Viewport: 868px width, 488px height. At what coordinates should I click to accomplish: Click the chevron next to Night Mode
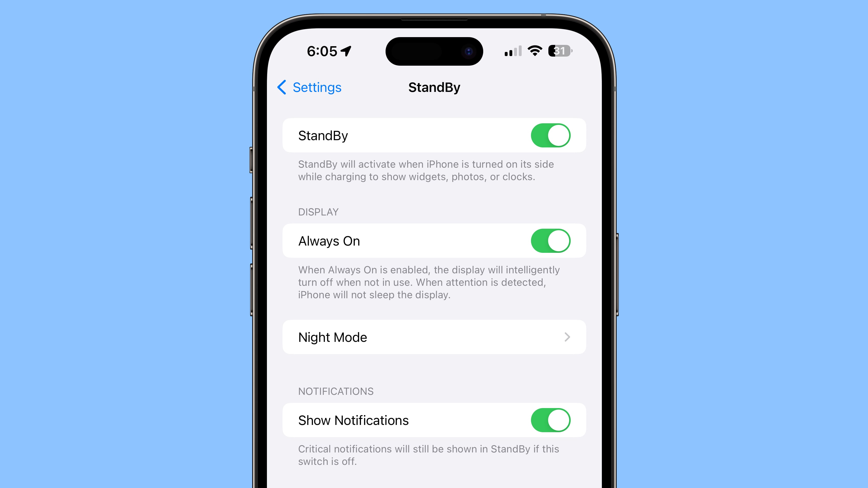(567, 337)
